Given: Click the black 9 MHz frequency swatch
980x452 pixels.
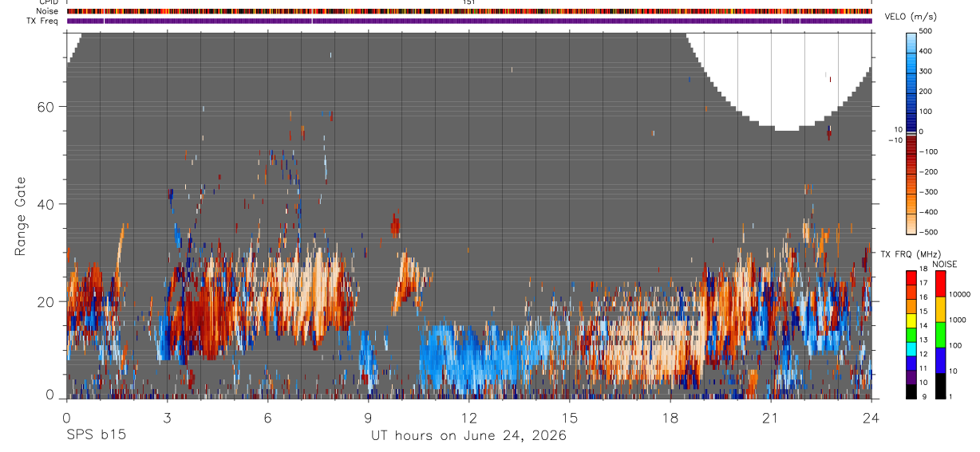Looking at the screenshot, I should pyautogui.click(x=912, y=391).
